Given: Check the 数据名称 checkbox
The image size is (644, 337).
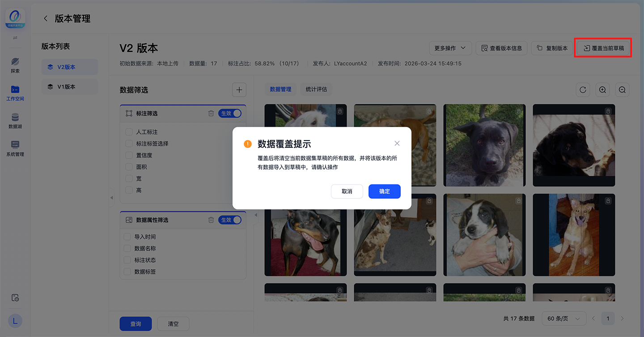Looking at the screenshot, I should click(x=127, y=248).
